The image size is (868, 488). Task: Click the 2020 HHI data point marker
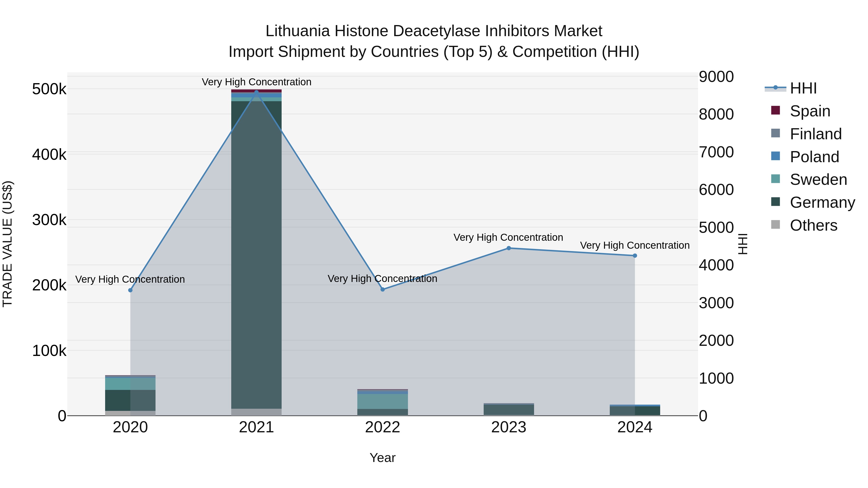130,290
